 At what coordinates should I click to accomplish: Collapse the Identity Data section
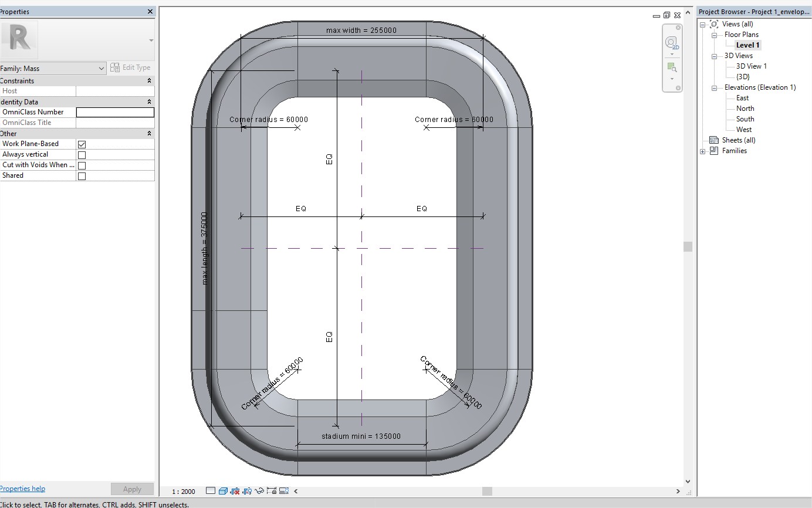click(149, 101)
